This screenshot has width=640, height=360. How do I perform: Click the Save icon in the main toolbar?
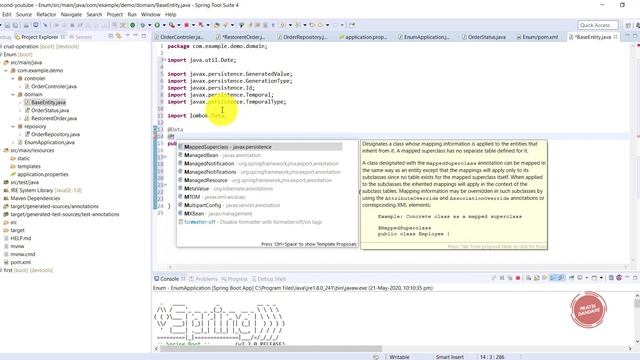coord(7,25)
